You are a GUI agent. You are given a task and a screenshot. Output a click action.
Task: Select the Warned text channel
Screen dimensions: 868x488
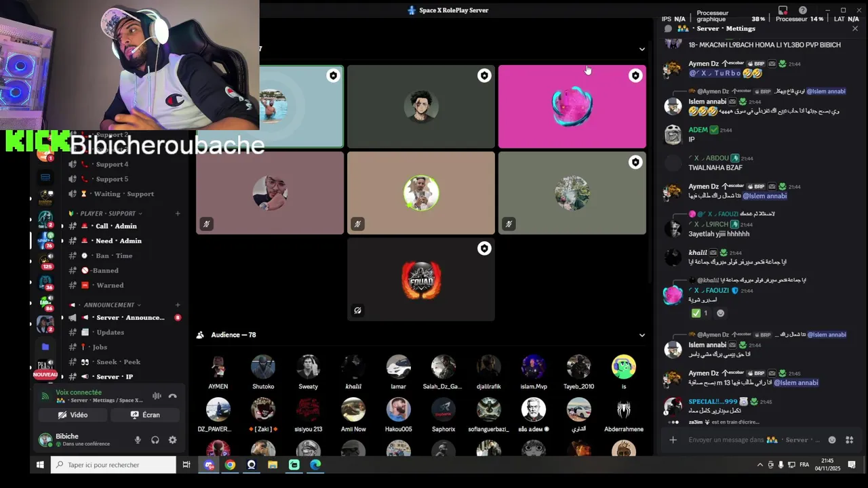coord(109,285)
